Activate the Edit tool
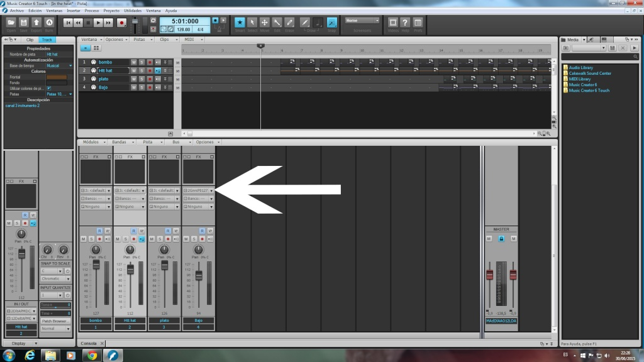 point(277,23)
